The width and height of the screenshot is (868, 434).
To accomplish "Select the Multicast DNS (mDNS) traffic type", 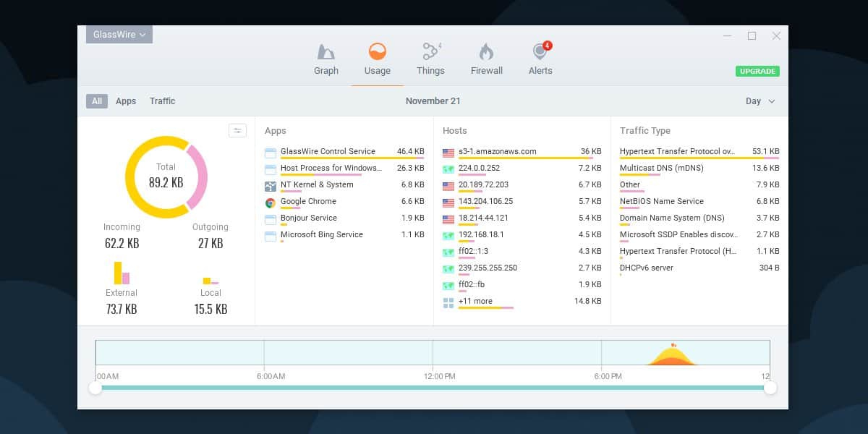I will point(699,169).
